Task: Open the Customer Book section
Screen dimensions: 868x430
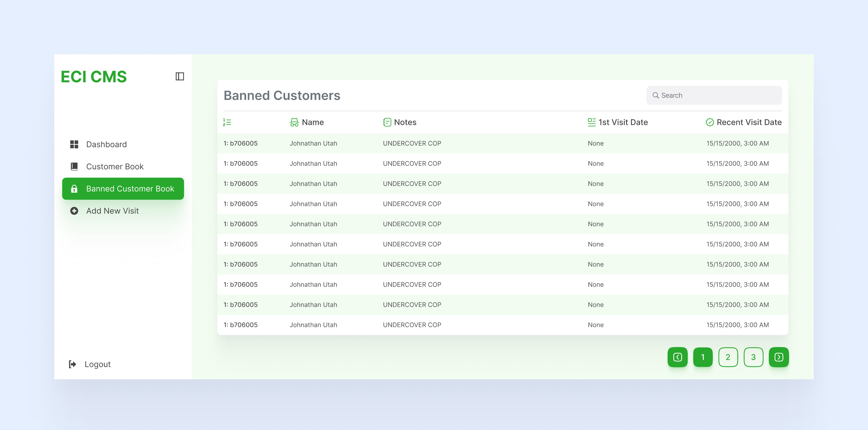Action: pyautogui.click(x=115, y=166)
